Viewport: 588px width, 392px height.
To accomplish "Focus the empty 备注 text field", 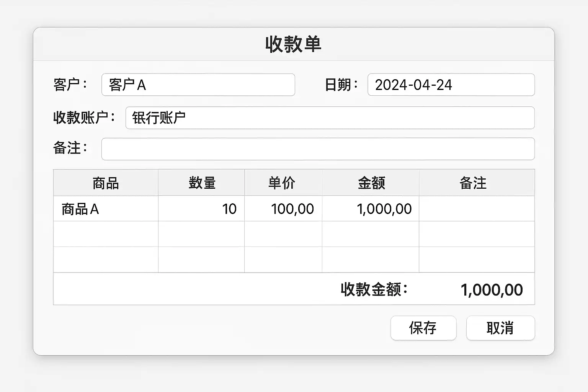I will point(318,149).
